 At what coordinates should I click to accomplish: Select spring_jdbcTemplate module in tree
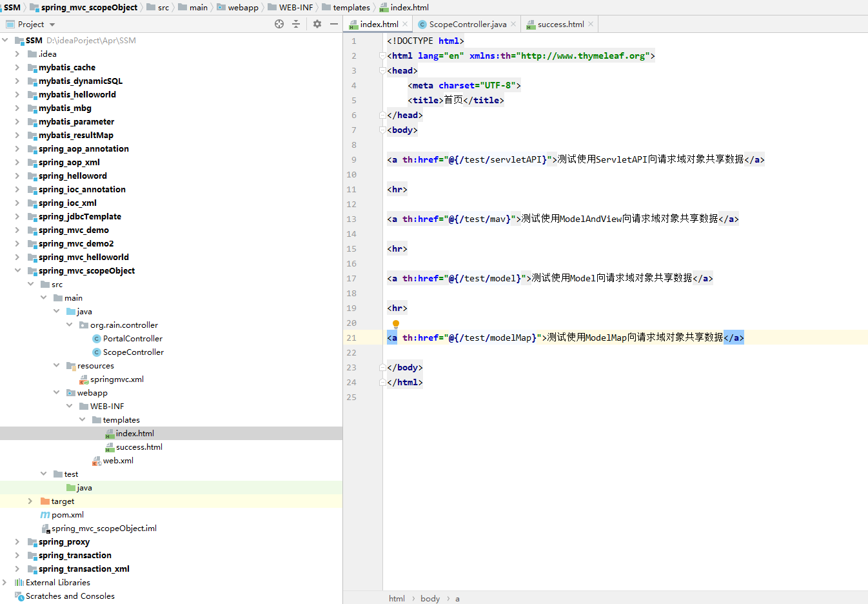(80, 216)
